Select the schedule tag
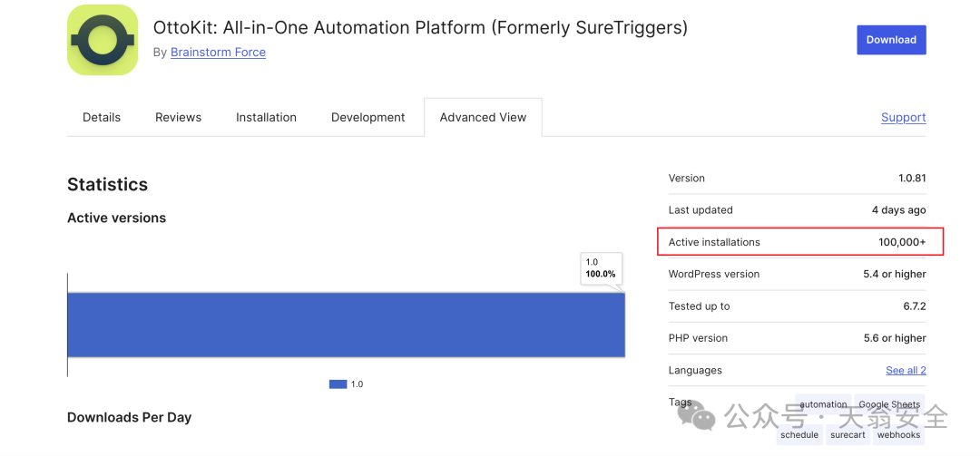Screen dimensions: 980x456 click(799, 435)
